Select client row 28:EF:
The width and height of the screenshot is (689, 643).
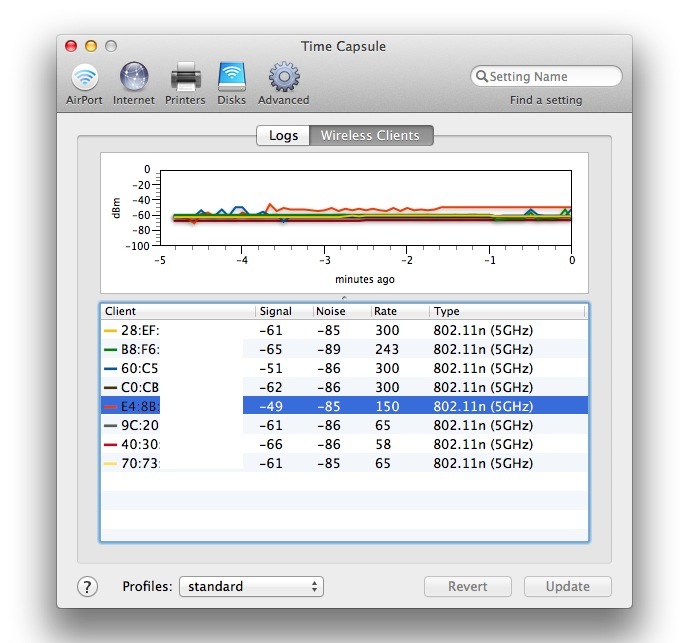point(344,330)
